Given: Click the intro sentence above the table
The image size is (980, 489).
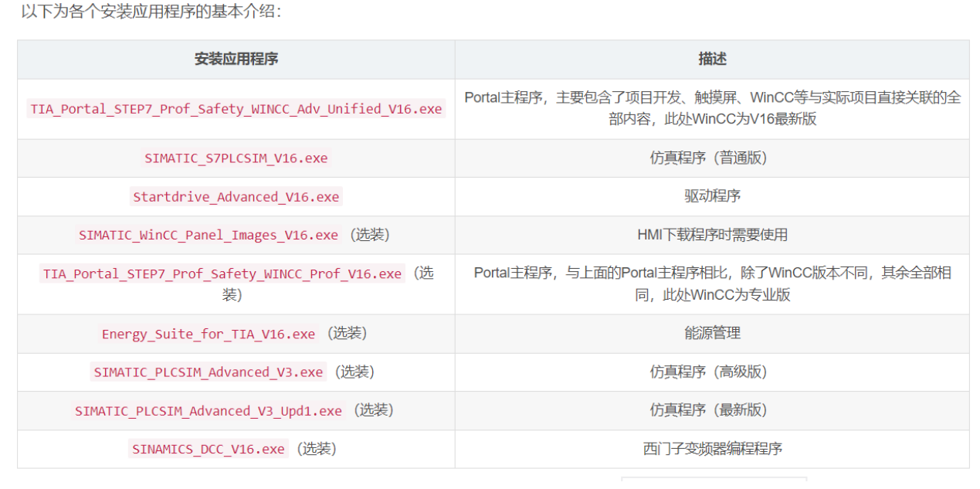Looking at the screenshot, I should tap(151, 13).
